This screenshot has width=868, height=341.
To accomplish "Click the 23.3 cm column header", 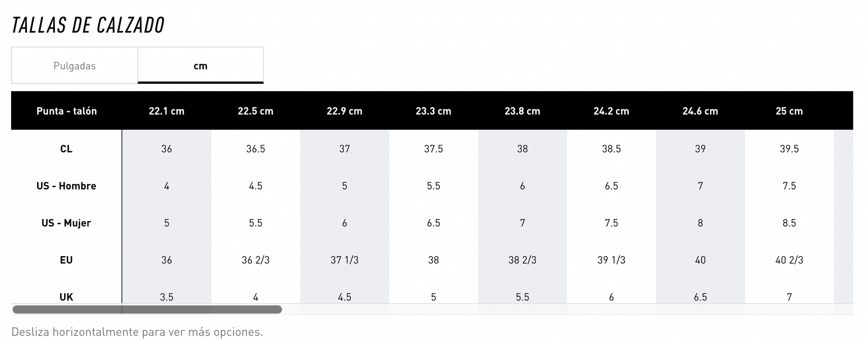I will pos(433,111).
